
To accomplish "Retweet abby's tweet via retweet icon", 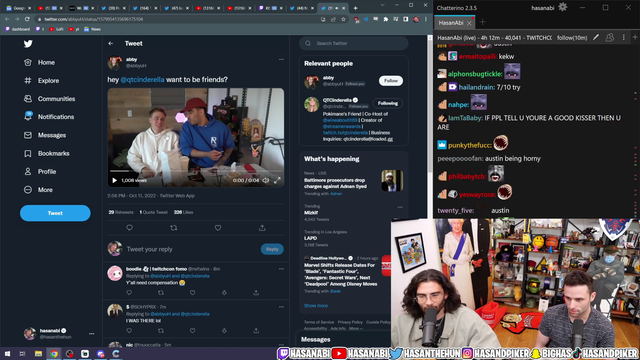I will 173,228.
